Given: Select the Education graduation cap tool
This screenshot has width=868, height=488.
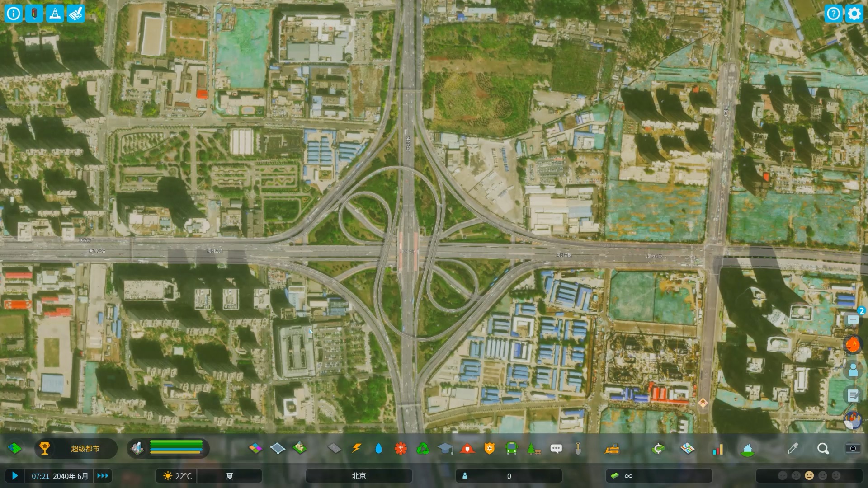Looking at the screenshot, I should [x=445, y=448].
